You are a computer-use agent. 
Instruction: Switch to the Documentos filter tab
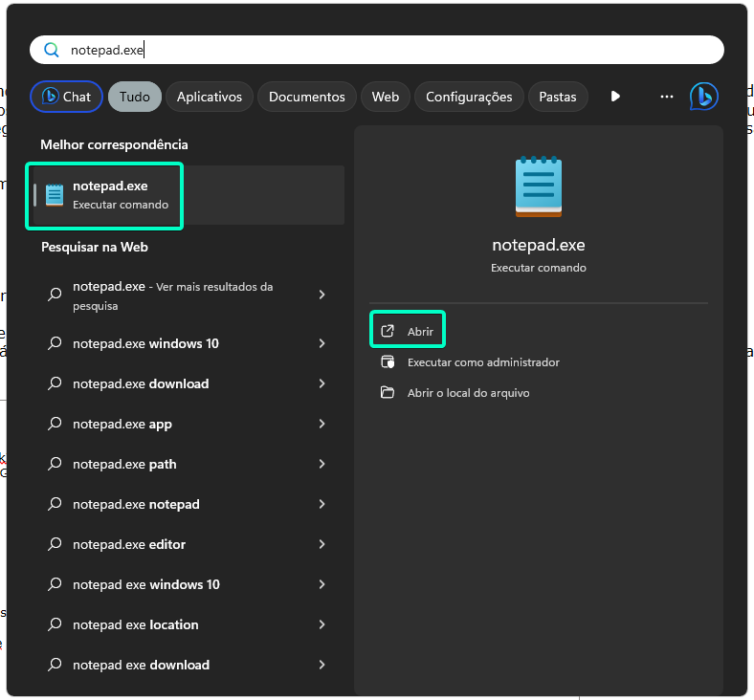[x=306, y=97]
